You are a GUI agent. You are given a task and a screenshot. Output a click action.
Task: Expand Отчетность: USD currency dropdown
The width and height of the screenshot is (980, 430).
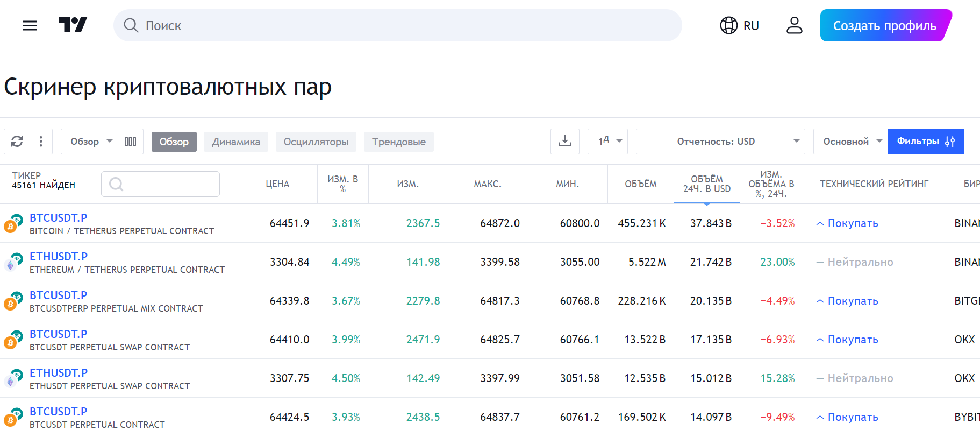click(x=720, y=142)
